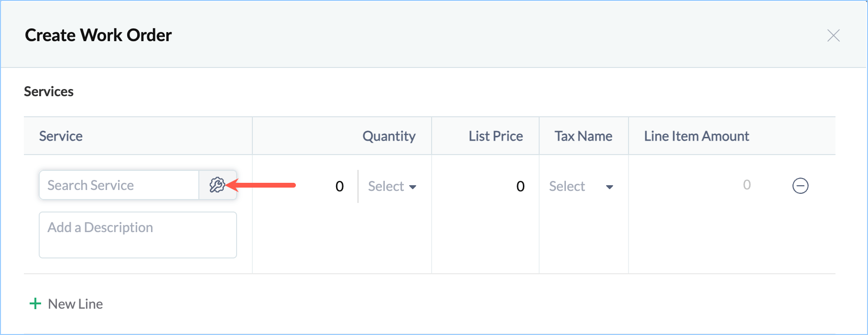Click the New Line link text
The width and height of the screenshot is (868, 335).
point(76,304)
